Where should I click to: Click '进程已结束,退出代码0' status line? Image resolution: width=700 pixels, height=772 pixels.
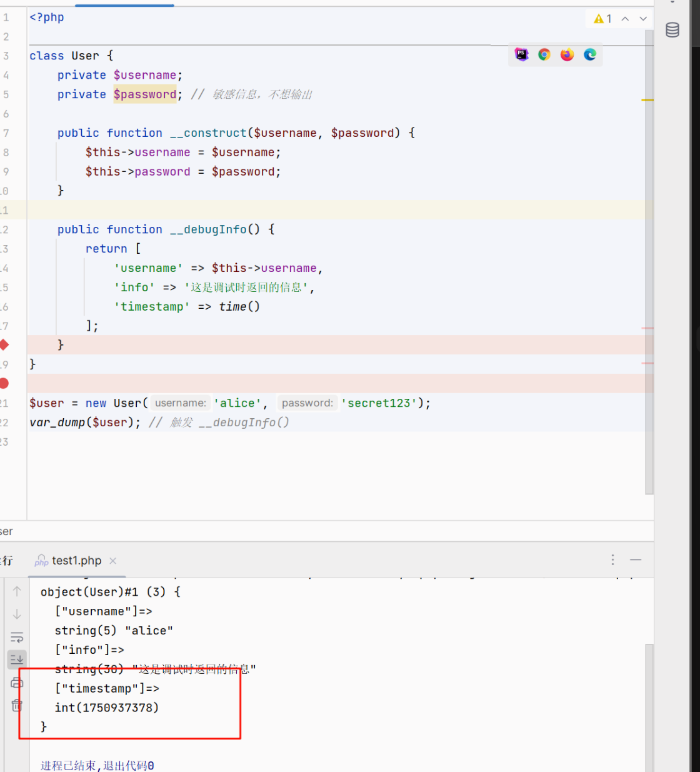97,766
